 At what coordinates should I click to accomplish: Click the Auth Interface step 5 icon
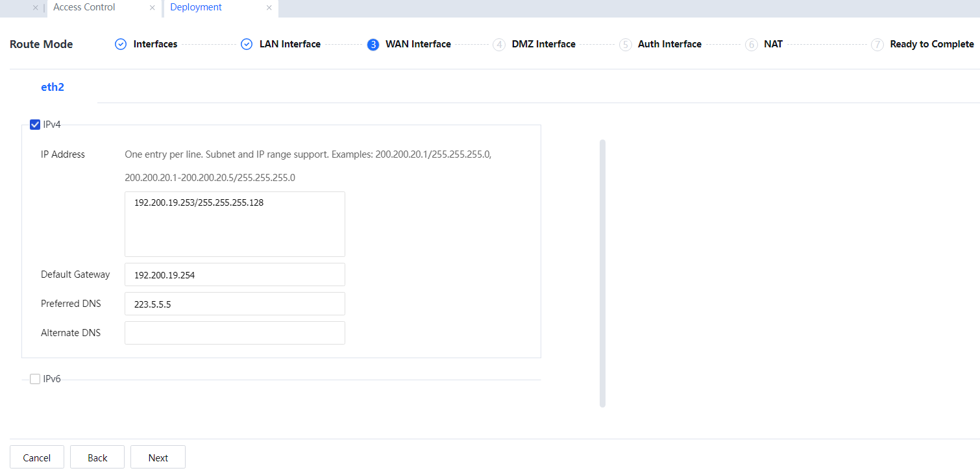[625, 45]
